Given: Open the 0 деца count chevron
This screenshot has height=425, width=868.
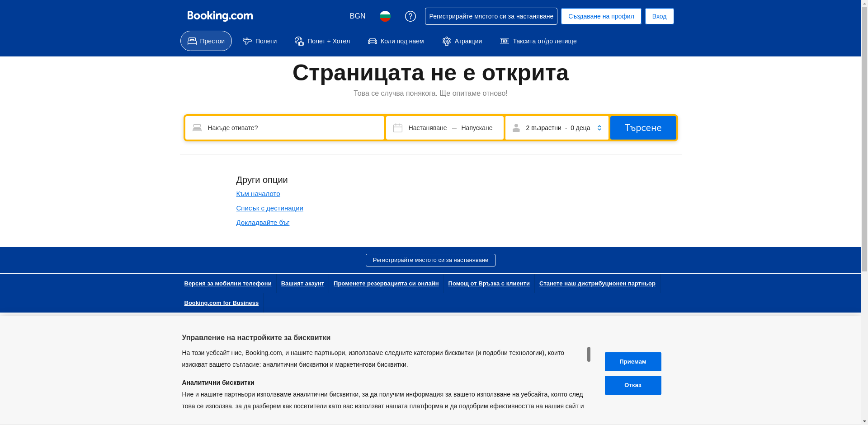Looking at the screenshot, I should pos(599,128).
